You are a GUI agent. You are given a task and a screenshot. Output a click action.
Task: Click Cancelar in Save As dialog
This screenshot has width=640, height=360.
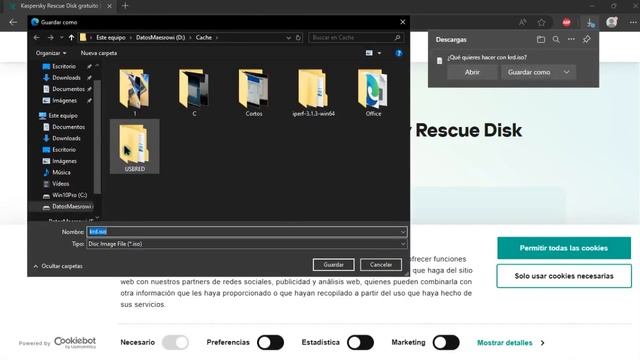click(x=381, y=265)
